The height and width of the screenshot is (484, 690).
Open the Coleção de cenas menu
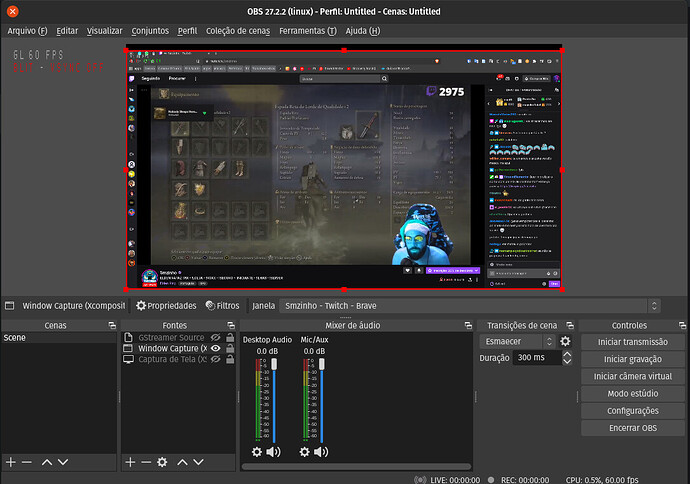click(x=237, y=31)
